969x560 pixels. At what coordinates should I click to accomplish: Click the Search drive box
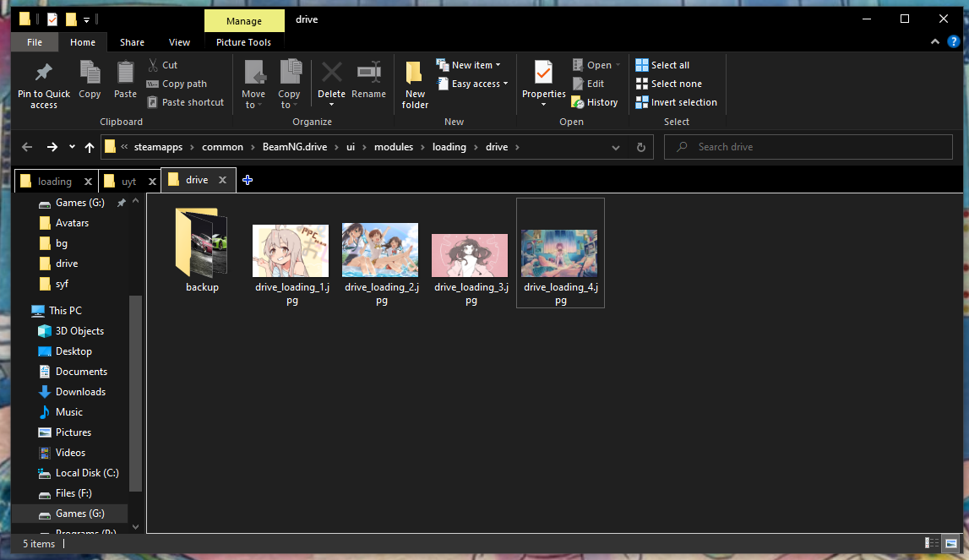click(808, 147)
